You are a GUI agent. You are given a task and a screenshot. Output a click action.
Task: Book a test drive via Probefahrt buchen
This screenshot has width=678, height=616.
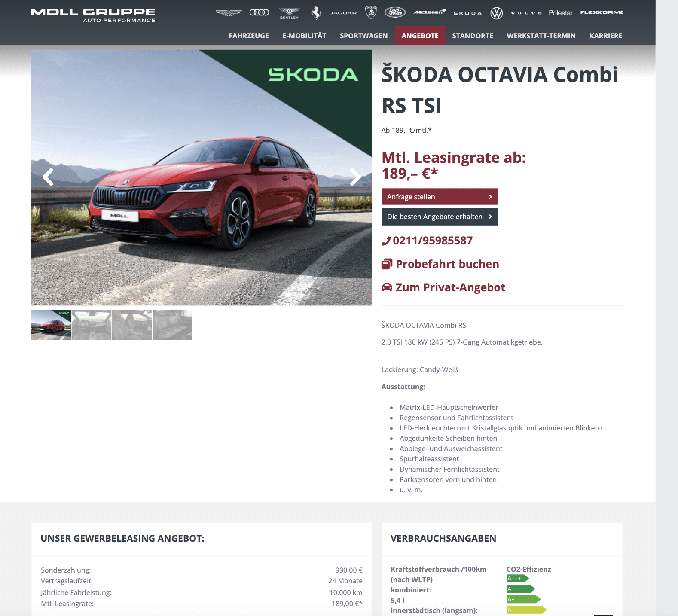[x=440, y=264]
